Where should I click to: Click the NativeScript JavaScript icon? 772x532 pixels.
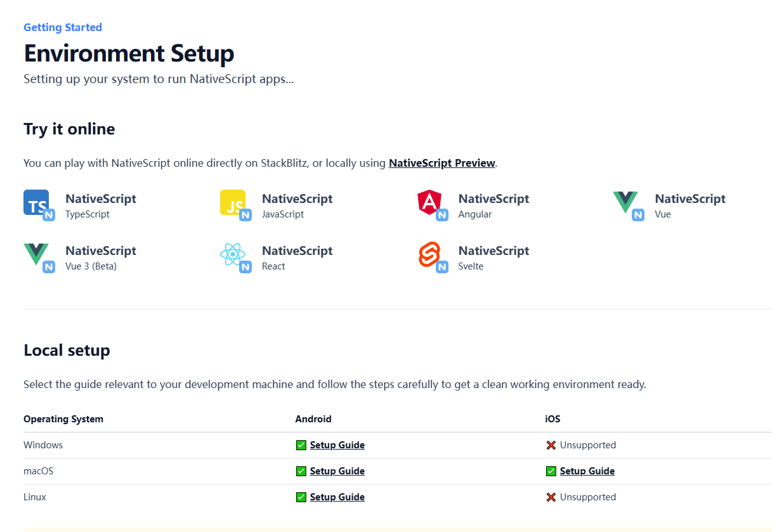coord(233,203)
